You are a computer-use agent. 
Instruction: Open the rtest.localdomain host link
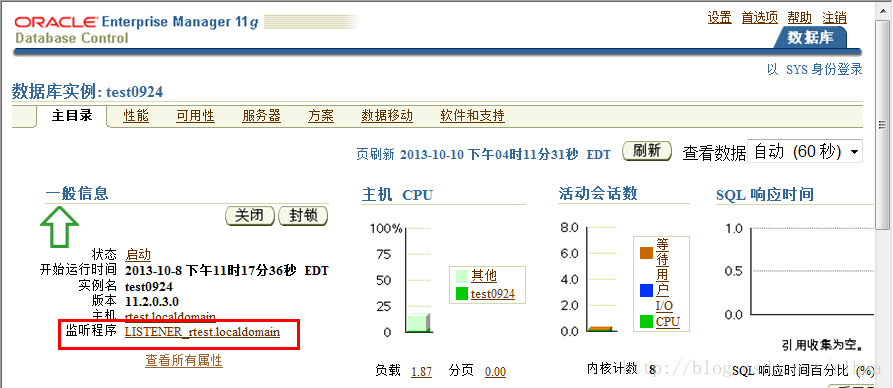click(x=170, y=316)
